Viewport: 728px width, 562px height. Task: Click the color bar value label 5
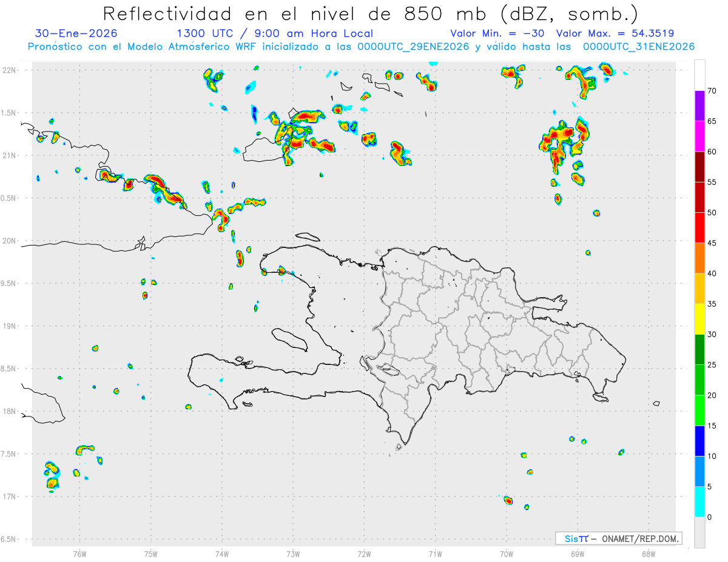[x=709, y=486]
